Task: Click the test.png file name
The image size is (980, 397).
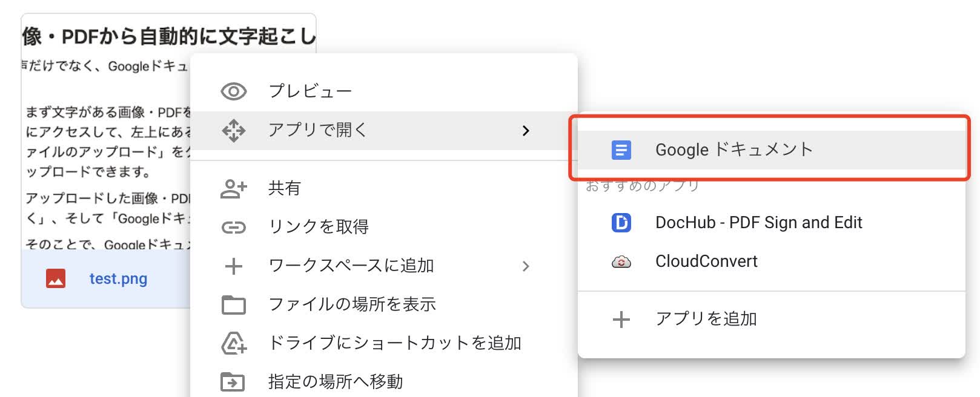Action: coord(118,279)
